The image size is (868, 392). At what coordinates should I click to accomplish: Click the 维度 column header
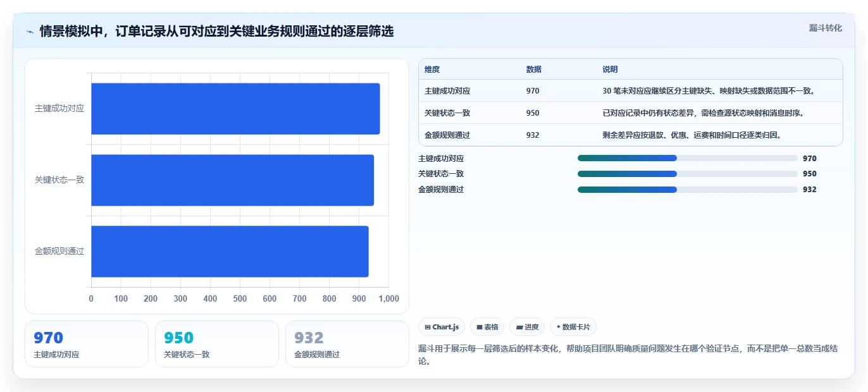[432, 70]
